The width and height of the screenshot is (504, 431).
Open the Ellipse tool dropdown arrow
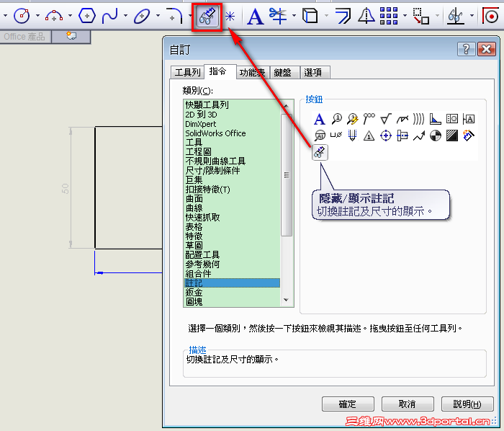coord(158,15)
